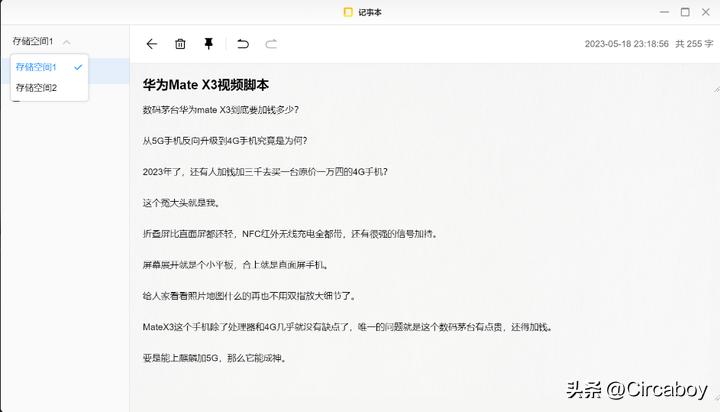Go back with the left arrow icon
This screenshot has width=720, height=412.
tap(152, 44)
